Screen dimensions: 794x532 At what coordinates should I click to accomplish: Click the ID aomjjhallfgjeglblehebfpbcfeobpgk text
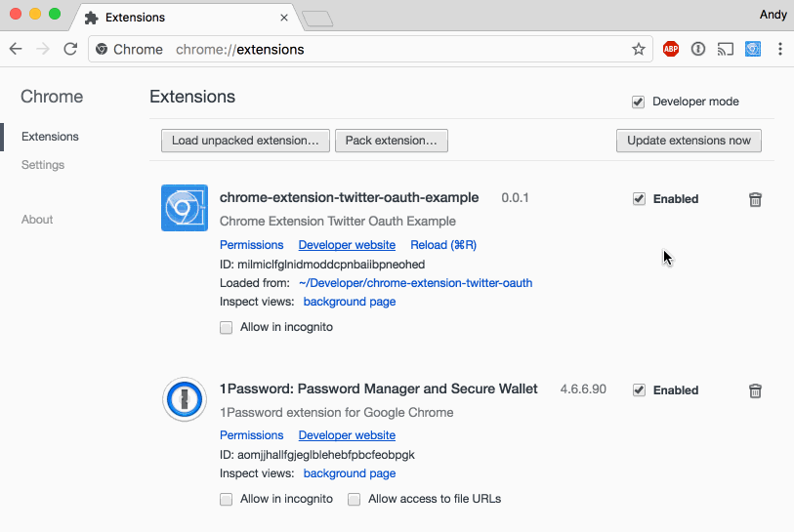(x=317, y=455)
